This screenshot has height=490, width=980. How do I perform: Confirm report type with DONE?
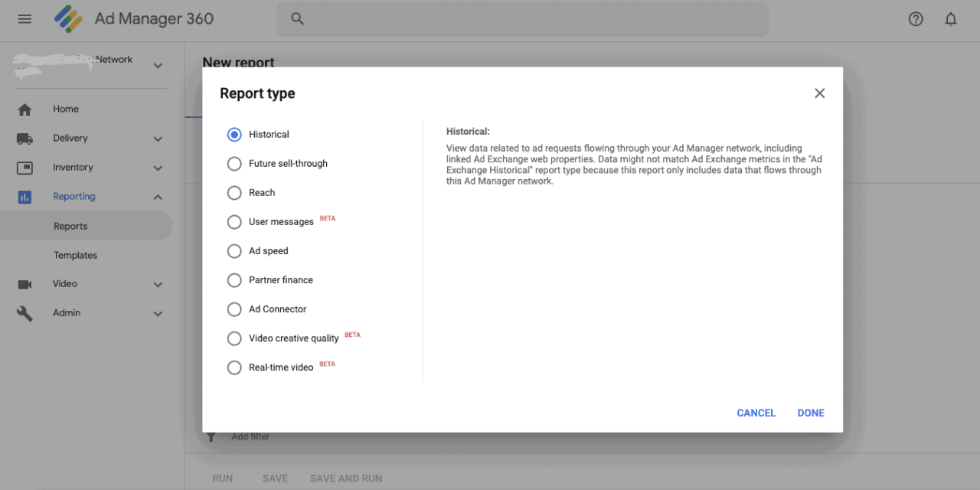[x=811, y=413]
